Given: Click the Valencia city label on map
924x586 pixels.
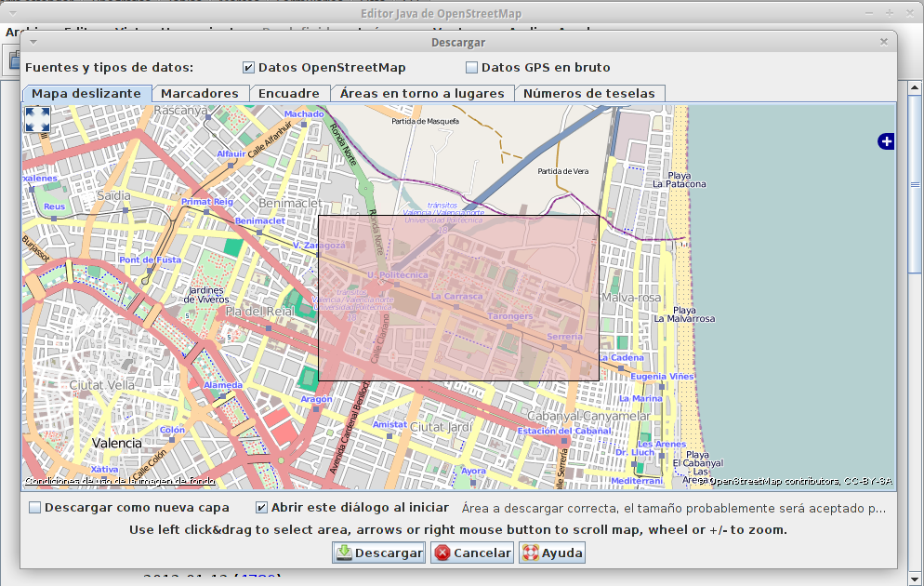Looking at the screenshot, I should 117,444.
